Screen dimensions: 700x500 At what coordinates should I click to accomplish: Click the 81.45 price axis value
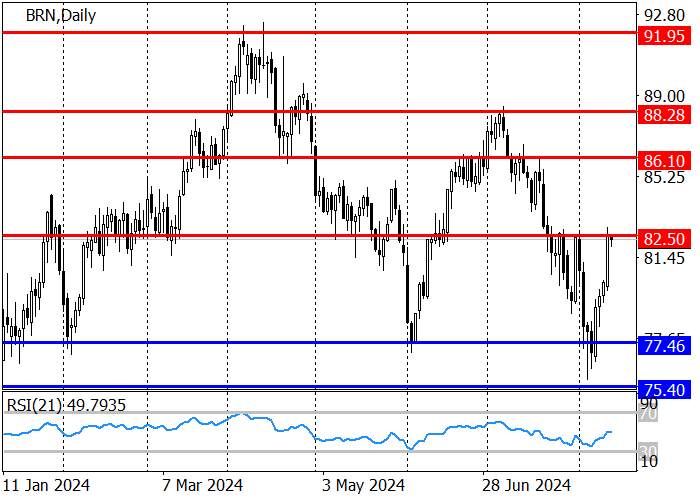point(664,258)
